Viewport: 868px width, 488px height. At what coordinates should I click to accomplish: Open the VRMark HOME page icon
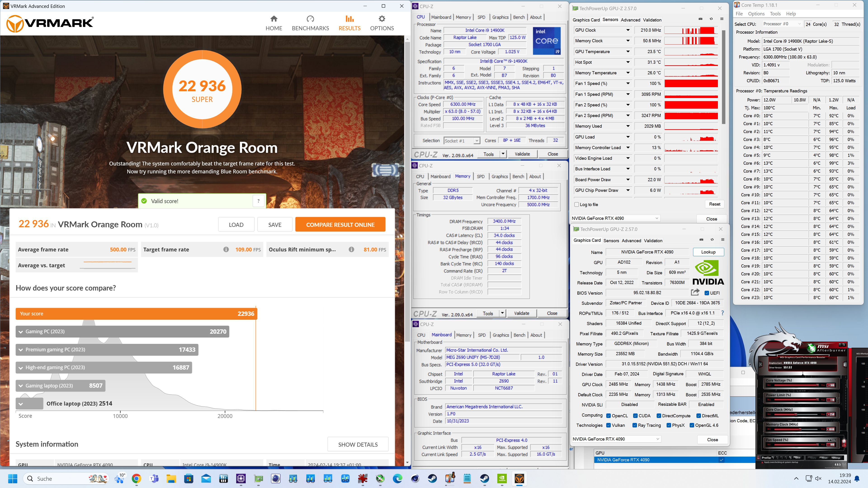tap(274, 19)
